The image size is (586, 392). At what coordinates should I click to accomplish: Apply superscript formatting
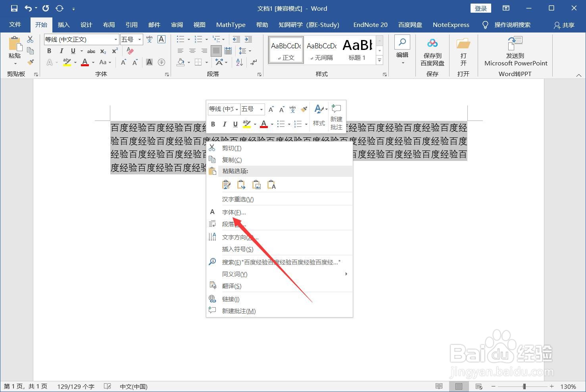coord(115,51)
